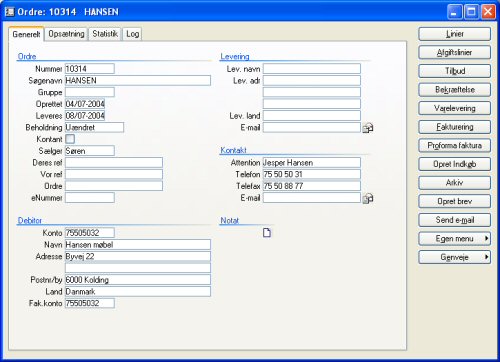Click the window icon in title bar
The height and width of the screenshot is (362, 500).
10,12
